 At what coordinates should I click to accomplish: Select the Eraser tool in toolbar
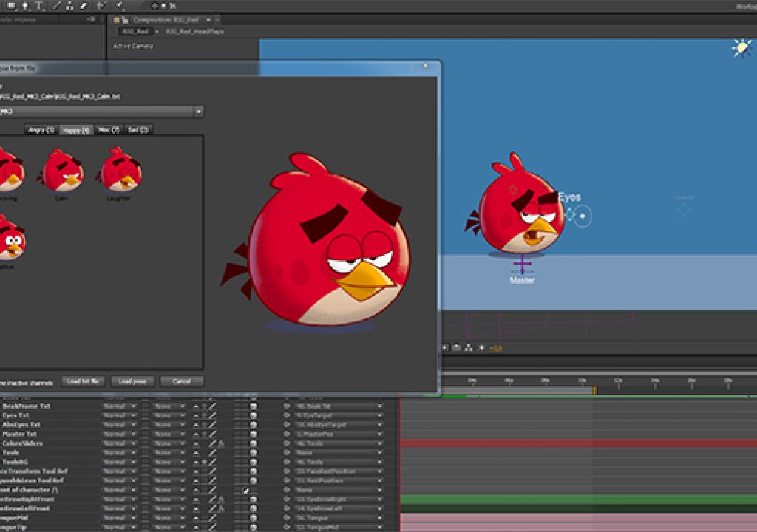[x=83, y=6]
